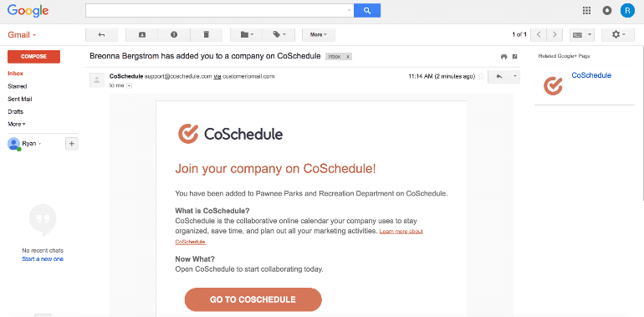Open the settings gear menu
644x317 pixels.
(x=618, y=35)
